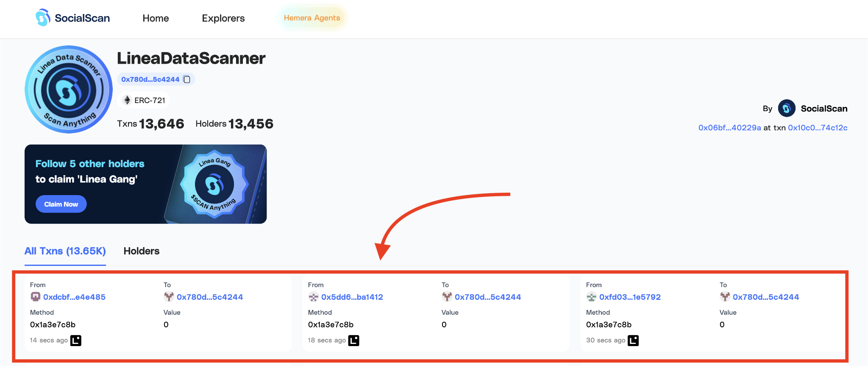
Task: Click To-address avatar in the 30 secs ago card
Action: [x=725, y=297]
